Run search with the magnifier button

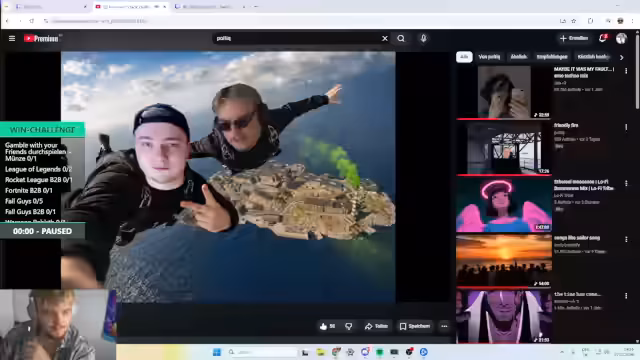[401, 38]
